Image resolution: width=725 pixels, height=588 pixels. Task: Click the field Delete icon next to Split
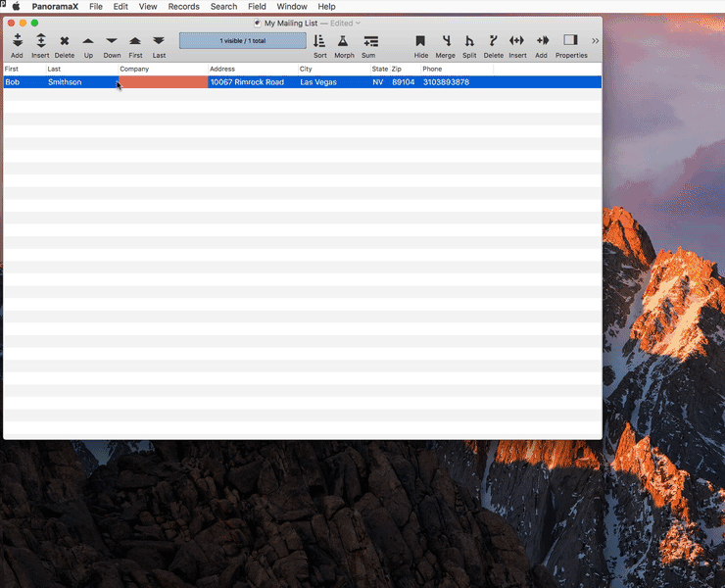493,41
